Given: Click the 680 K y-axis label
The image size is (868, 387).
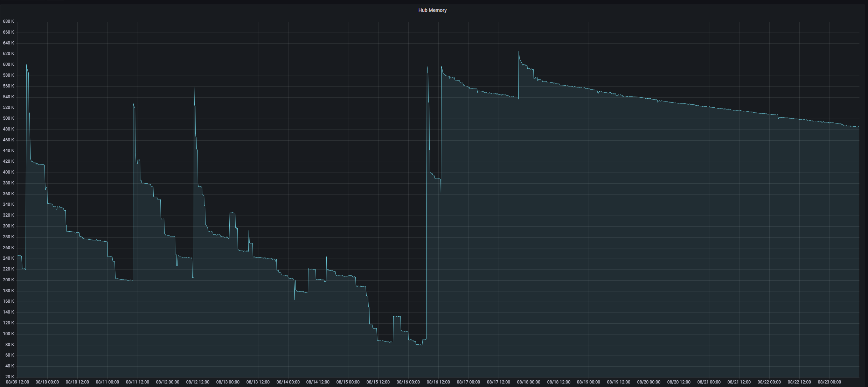Looking at the screenshot, I should pos(8,21).
